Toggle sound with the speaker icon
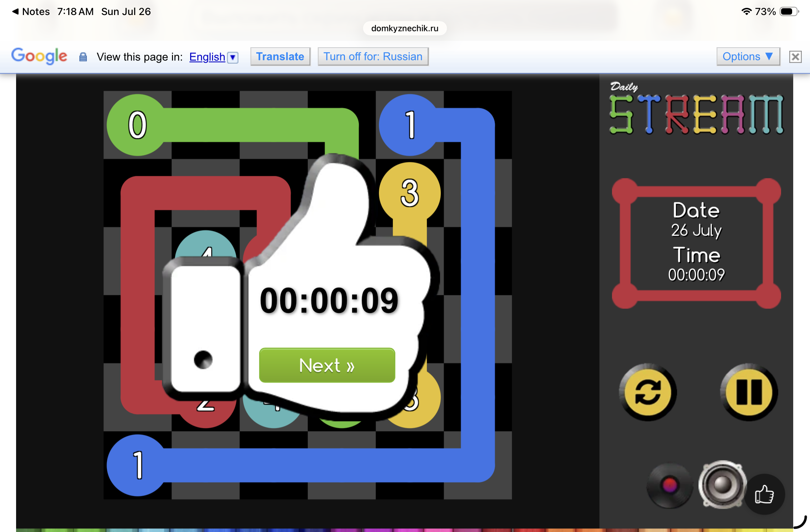810x532 pixels. tap(722, 484)
